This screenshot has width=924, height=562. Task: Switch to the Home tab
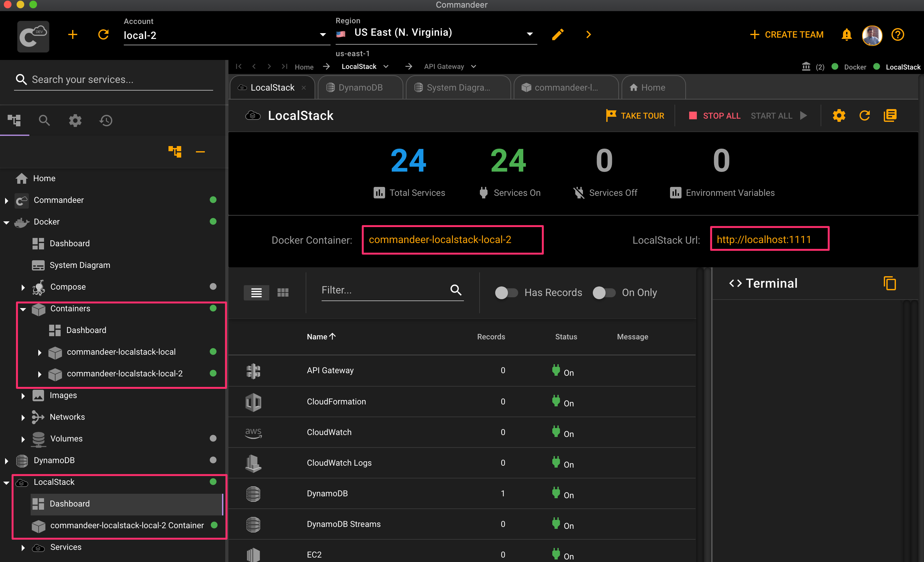pos(653,88)
